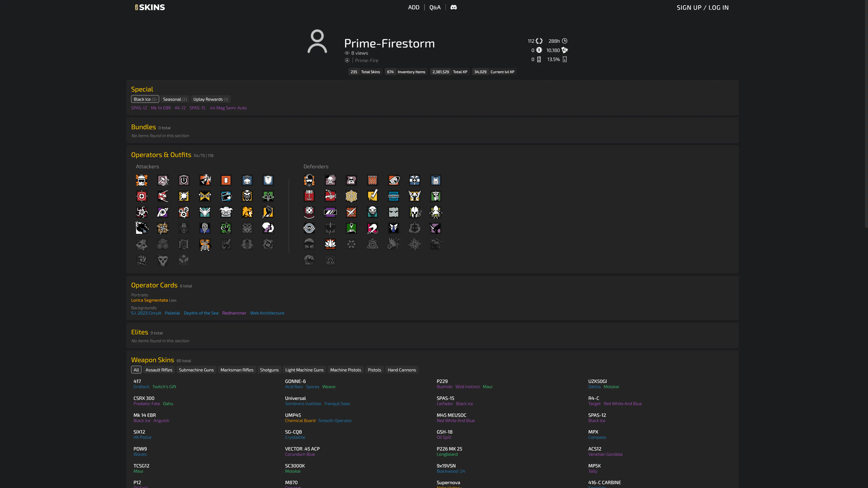Select the Twitch drone skull icon
The height and width of the screenshot is (488, 868).
tap(247, 180)
